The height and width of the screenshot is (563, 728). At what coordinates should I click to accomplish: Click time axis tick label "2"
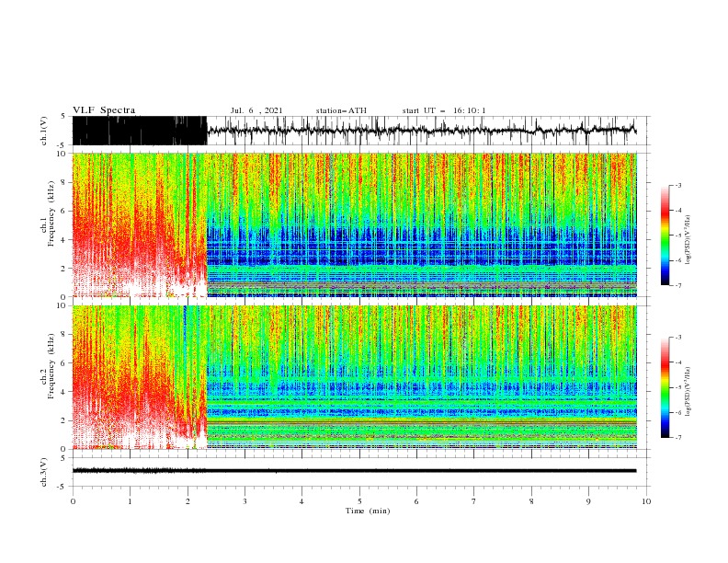(x=188, y=501)
